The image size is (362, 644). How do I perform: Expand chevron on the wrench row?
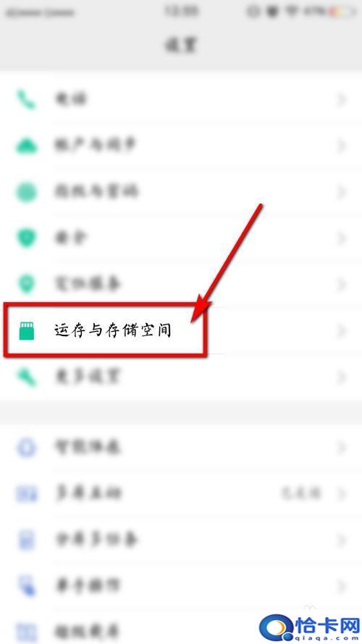coord(342,377)
